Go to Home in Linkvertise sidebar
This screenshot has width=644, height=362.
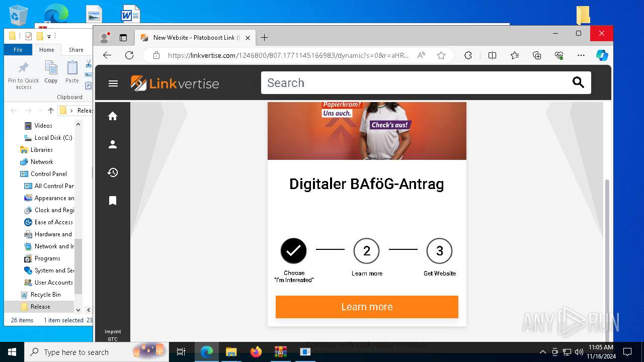[x=113, y=116]
